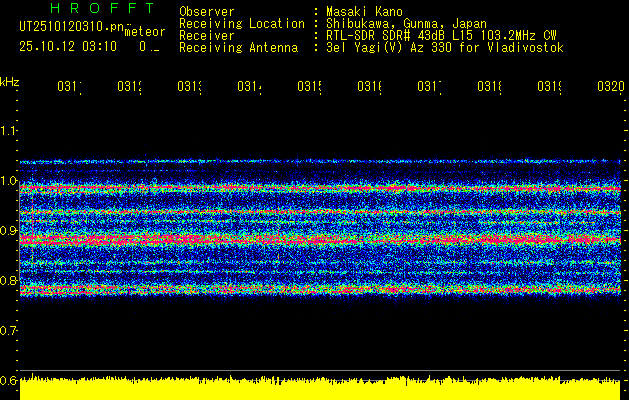629x400 pixels.
Task: Click the 0314 time marker
Action: [249, 86]
